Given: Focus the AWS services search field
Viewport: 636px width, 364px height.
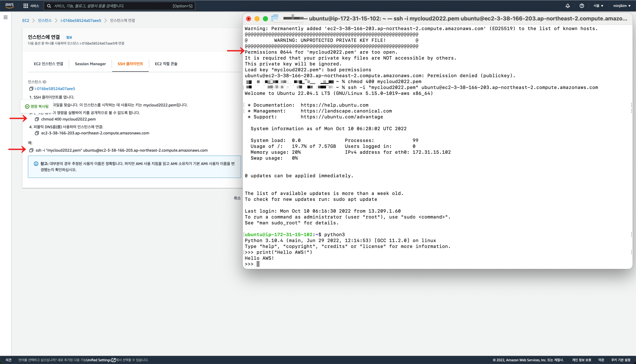Looking at the screenshot, I should point(113,6).
